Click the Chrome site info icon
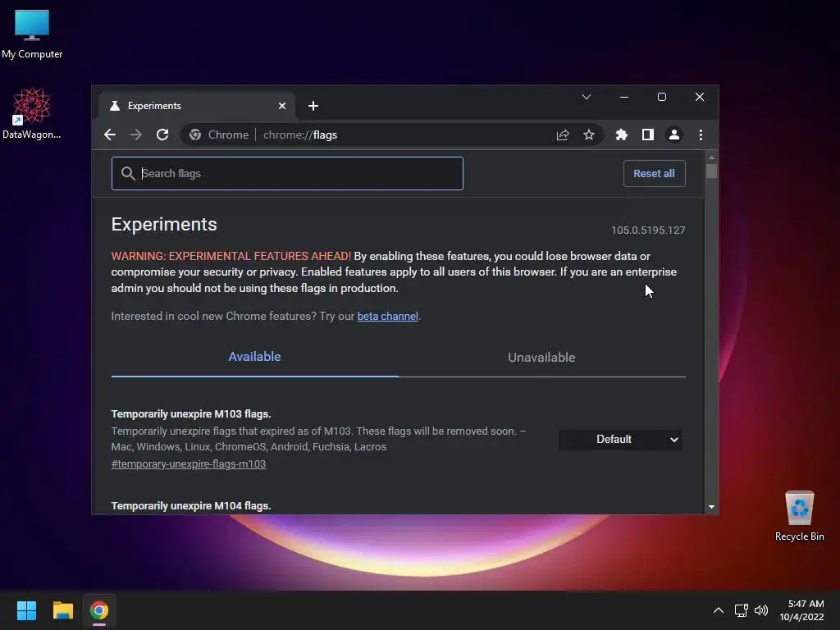840x630 pixels. [x=195, y=135]
